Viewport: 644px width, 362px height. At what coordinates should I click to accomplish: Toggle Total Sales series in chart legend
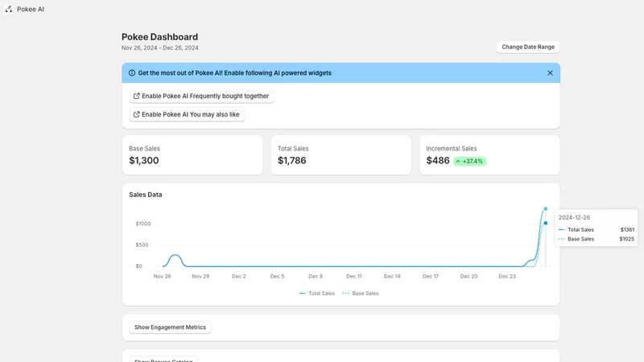[317, 294]
